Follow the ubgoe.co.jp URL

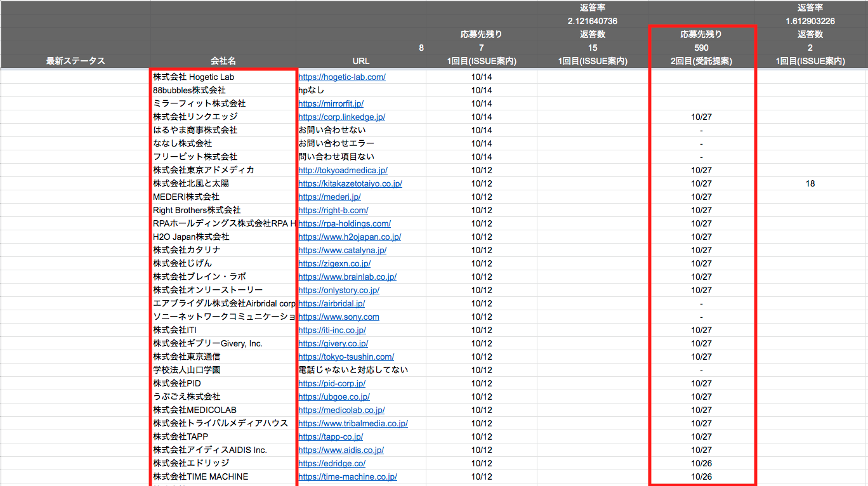pos(334,397)
